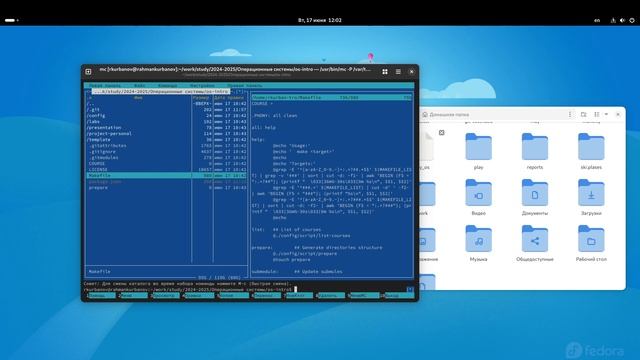Click the 9 МенюMC function key
Image resolution: width=640 pixels, height=360 pixels.
pyautogui.click(x=363, y=295)
